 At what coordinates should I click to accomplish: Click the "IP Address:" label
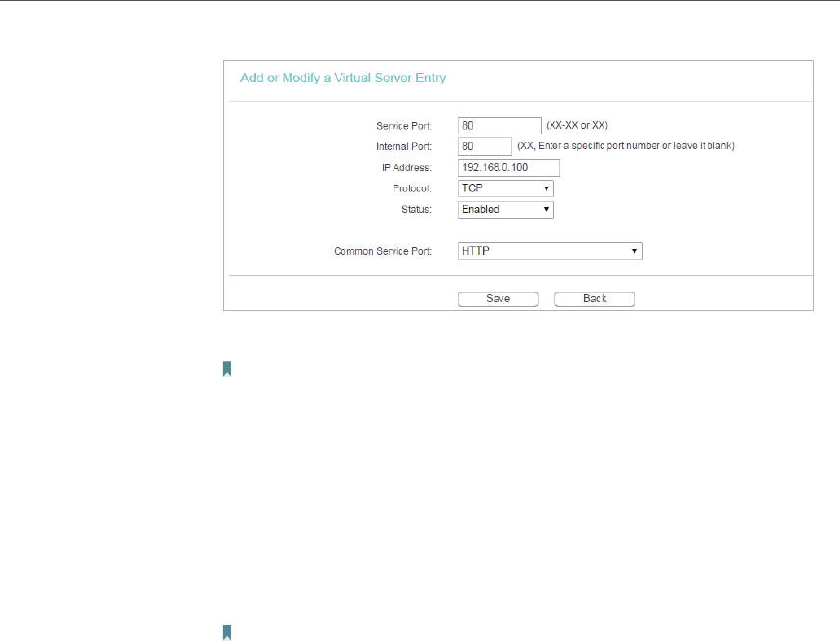click(406, 167)
